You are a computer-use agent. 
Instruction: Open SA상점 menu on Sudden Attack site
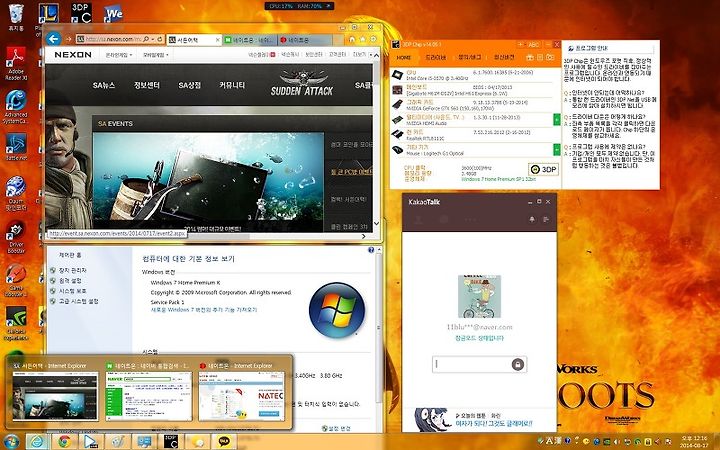click(x=190, y=86)
